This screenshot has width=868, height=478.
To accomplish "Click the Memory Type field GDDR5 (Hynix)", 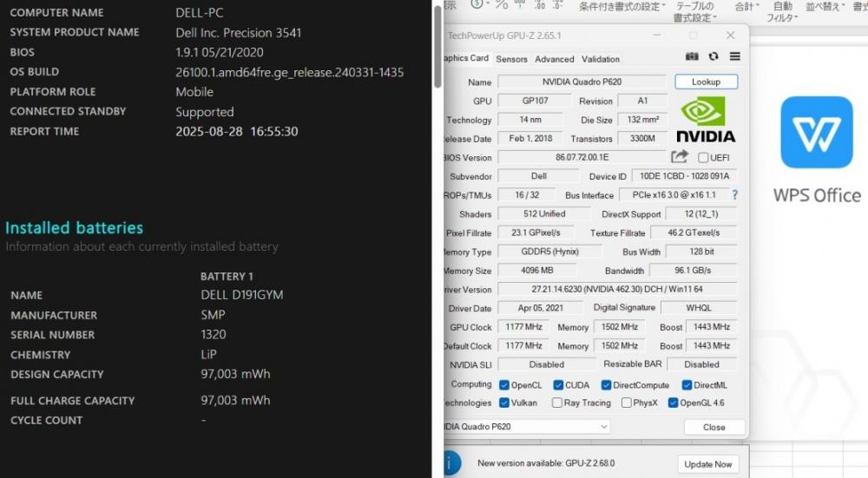I will click(x=549, y=252).
